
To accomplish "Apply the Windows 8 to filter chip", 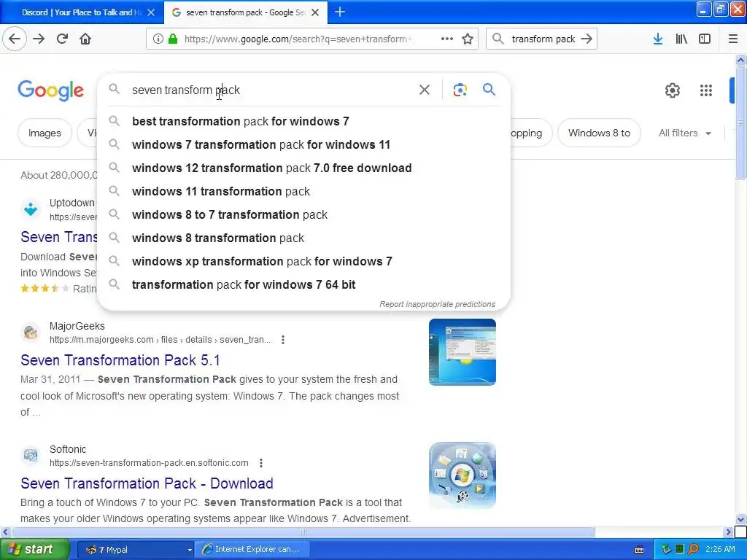I will point(599,133).
